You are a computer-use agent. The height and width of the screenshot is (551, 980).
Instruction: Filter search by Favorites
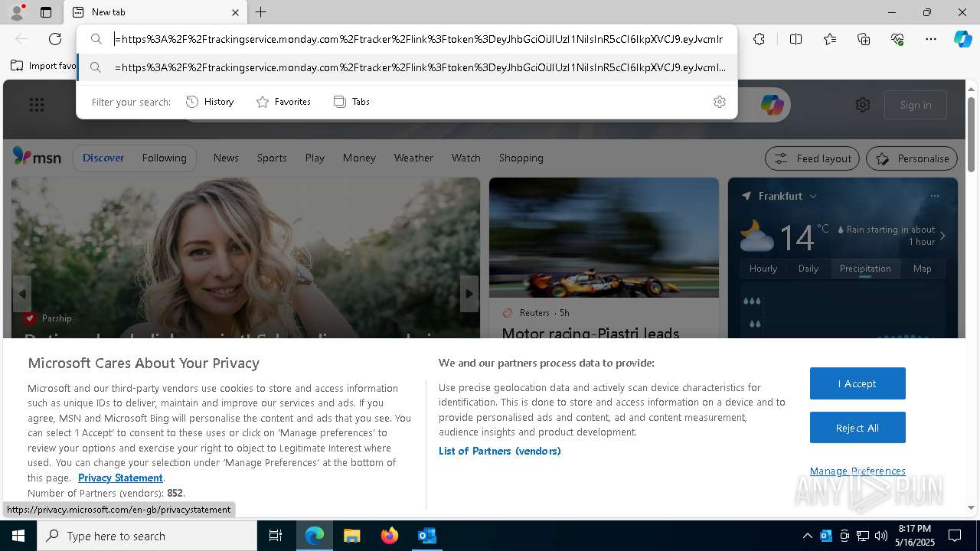(x=283, y=102)
